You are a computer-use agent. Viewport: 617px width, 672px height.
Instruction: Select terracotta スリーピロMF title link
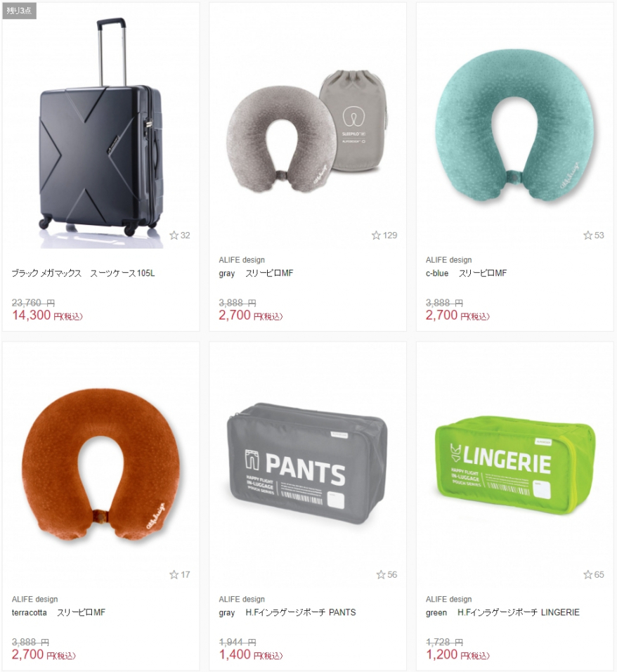point(58,612)
